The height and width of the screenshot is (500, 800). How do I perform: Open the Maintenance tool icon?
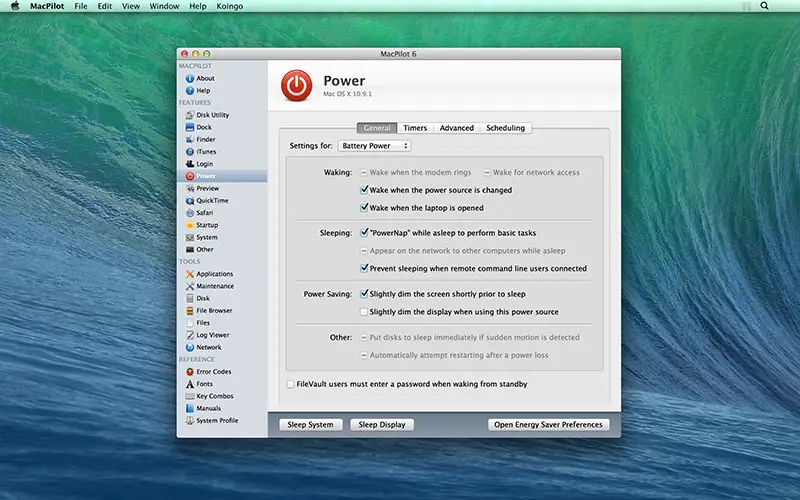[190, 286]
